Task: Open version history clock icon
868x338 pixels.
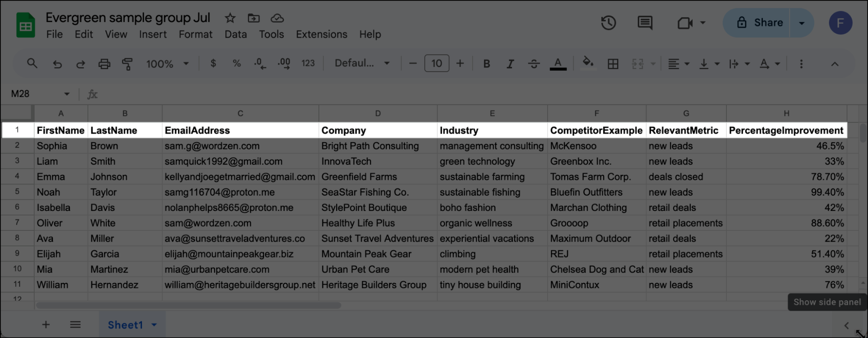Action: (x=608, y=23)
